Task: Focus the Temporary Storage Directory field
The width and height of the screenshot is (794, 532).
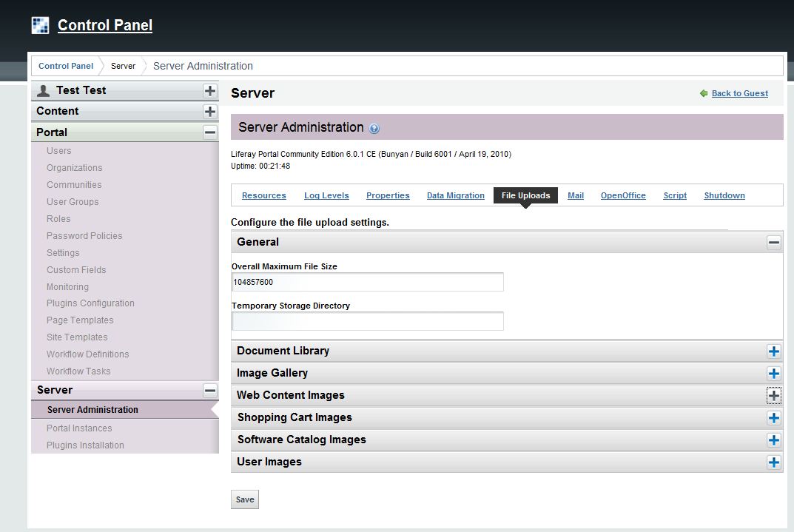Action: pyautogui.click(x=367, y=321)
